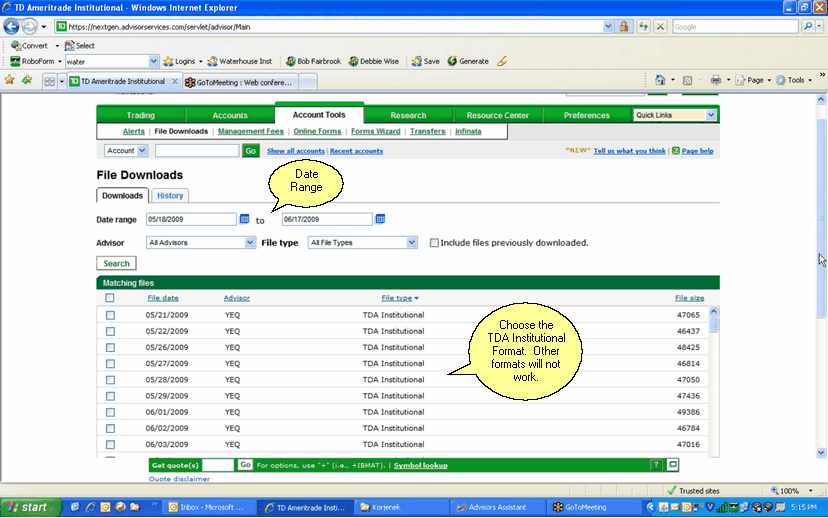The image size is (828, 518).
Task: Click the search magnifier icon
Action: [807, 26]
